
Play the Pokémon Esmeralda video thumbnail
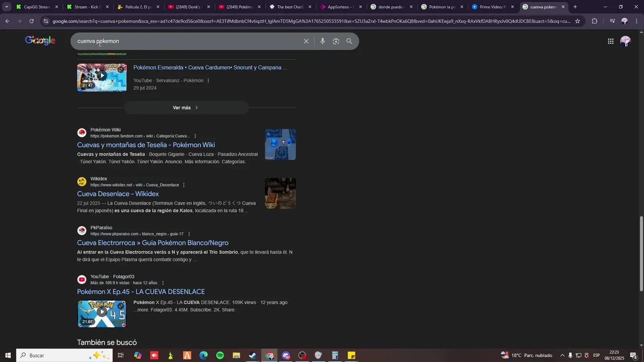point(102,77)
